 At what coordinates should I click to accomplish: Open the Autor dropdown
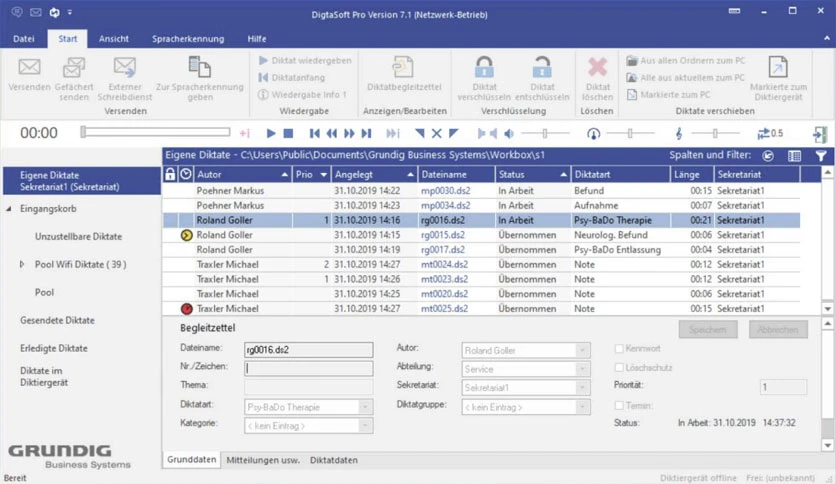(x=583, y=350)
